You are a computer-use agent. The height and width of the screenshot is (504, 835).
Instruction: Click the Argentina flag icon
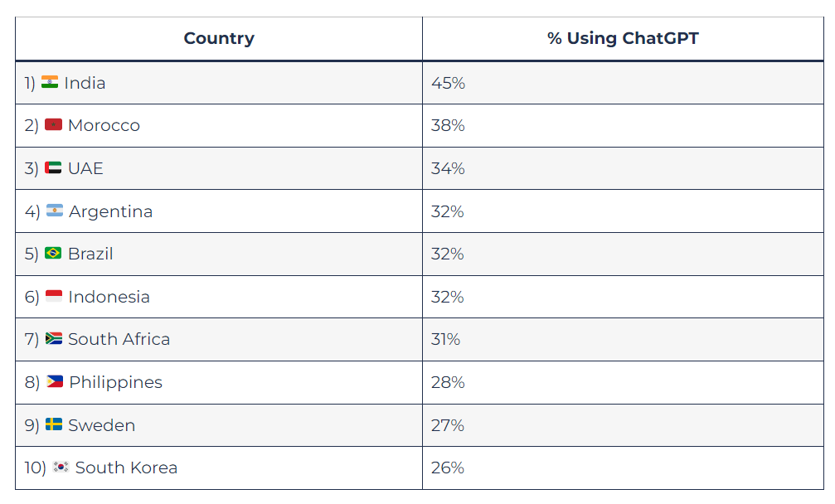(x=55, y=211)
